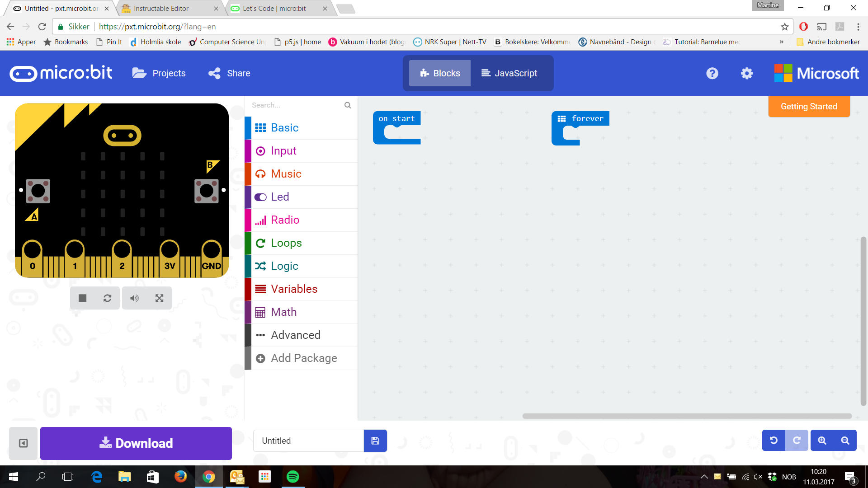Expand the Basic blocks category

click(x=284, y=128)
